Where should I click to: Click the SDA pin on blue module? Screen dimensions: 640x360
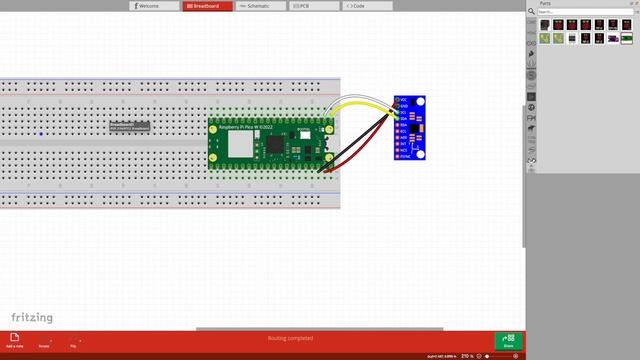click(397, 119)
